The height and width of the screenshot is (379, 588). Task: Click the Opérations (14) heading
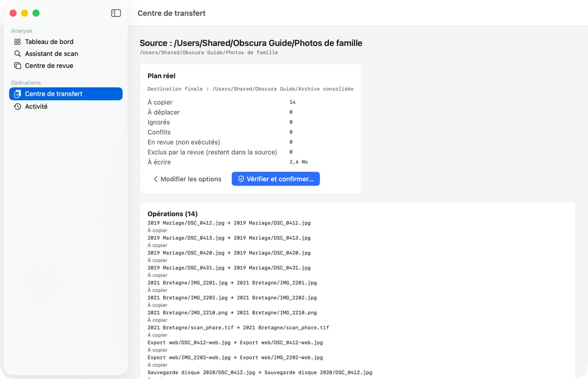click(172, 214)
